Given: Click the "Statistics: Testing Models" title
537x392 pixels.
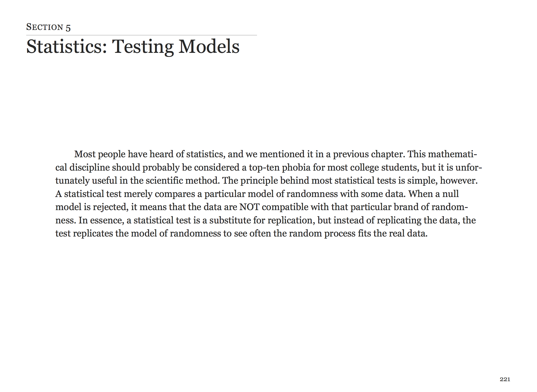Looking at the screenshot, I should [133, 47].
